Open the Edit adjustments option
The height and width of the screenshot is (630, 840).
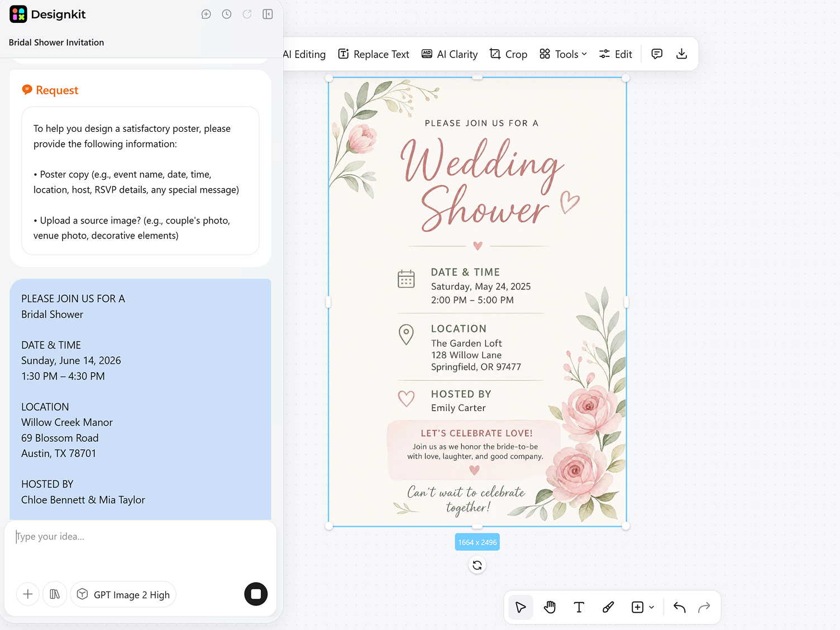(615, 54)
